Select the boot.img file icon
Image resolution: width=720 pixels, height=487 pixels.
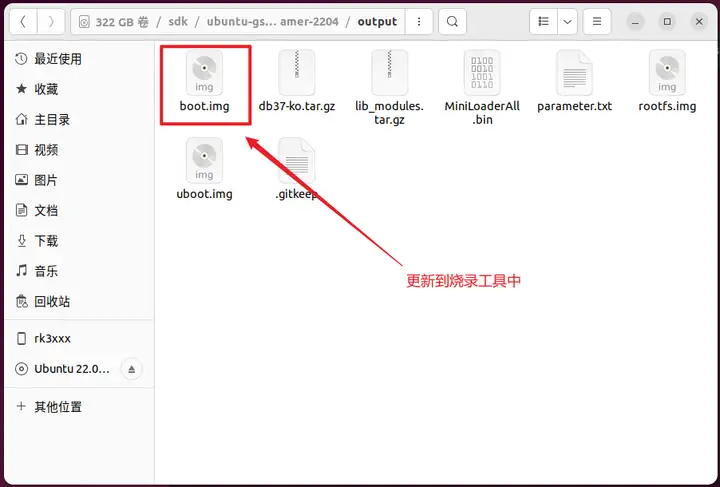tap(204, 73)
